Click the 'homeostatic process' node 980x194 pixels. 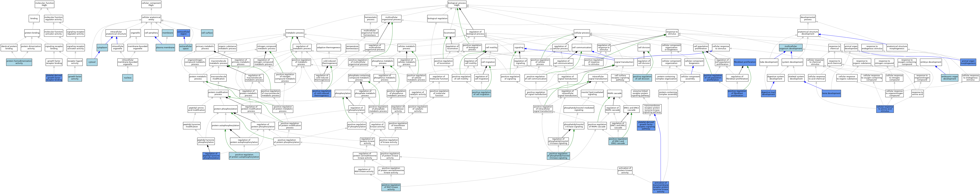[x=370, y=18]
